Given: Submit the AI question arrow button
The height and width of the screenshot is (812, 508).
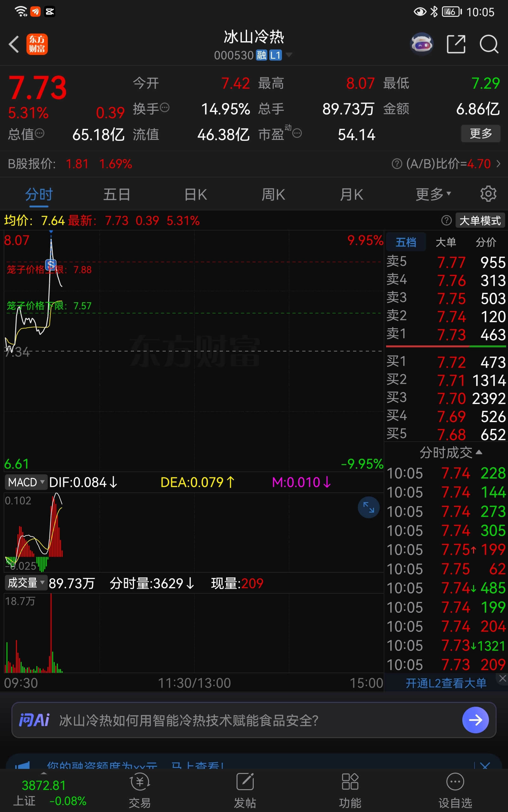Looking at the screenshot, I should (x=475, y=720).
